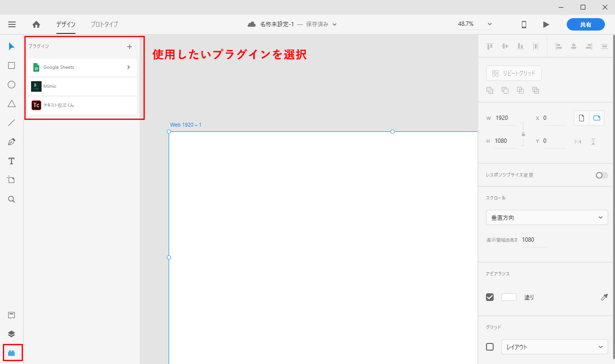Expand Google Sheets plugin chevron

(x=129, y=67)
